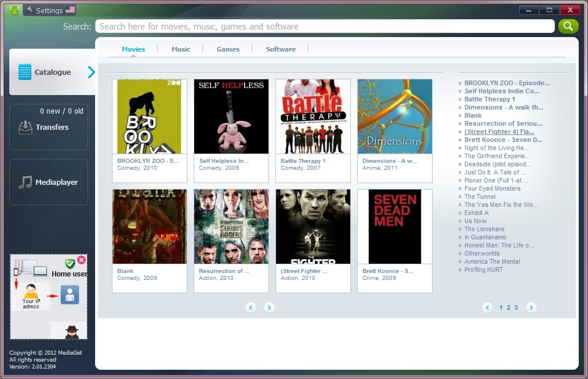Image resolution: width=588 pixels, height=379 pixels.
Task: Open BROOKLYN ZOO movie poster
Action: click(x=149, y=116)
